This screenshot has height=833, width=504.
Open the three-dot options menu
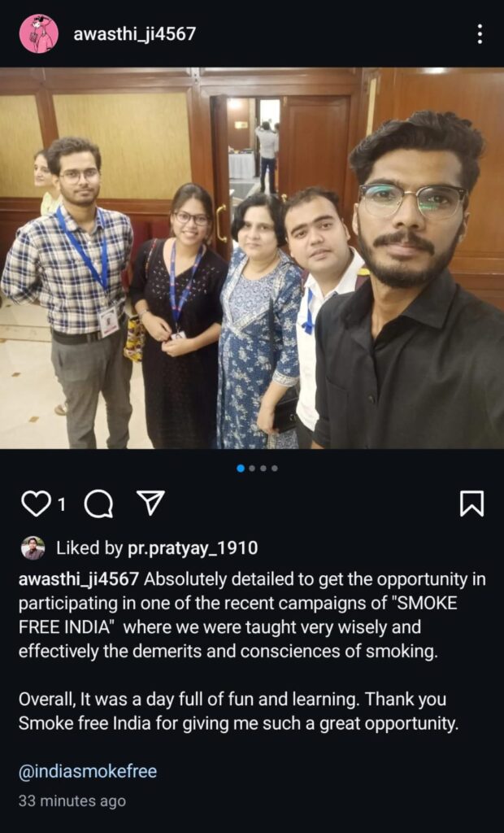point(480,34)
